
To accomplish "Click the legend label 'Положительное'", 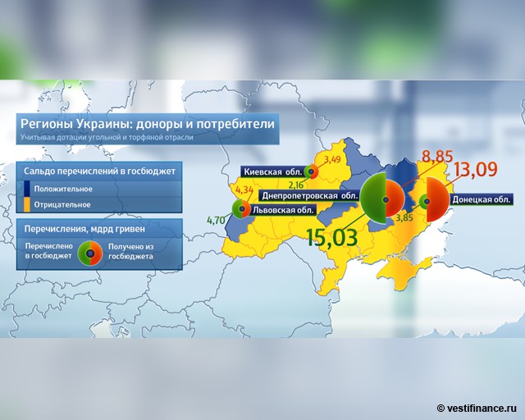I will click(63, 189).
